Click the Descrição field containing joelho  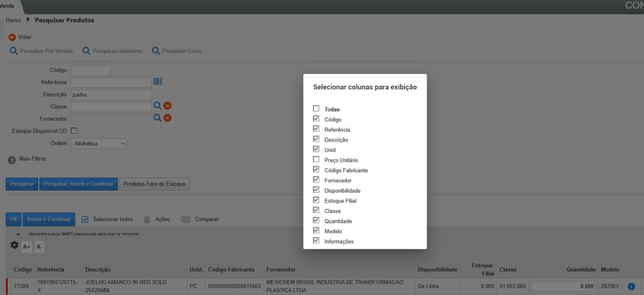coord(111,94)
